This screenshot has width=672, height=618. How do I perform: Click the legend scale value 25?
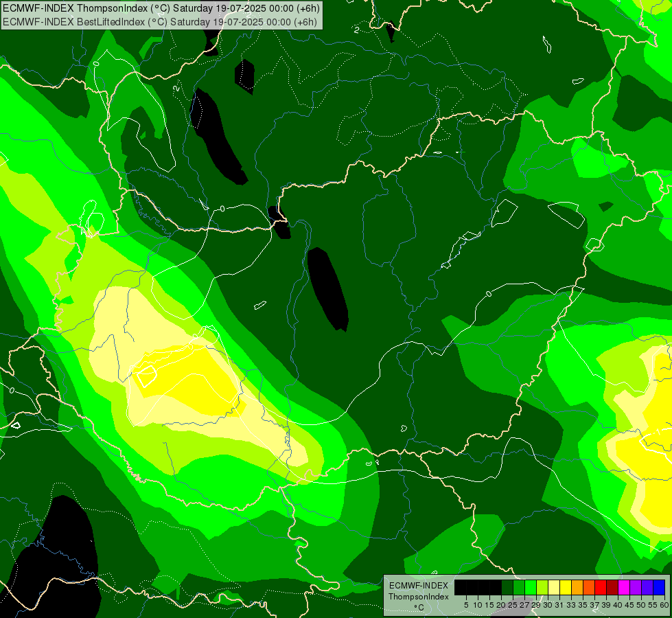(x=513, y=605)
